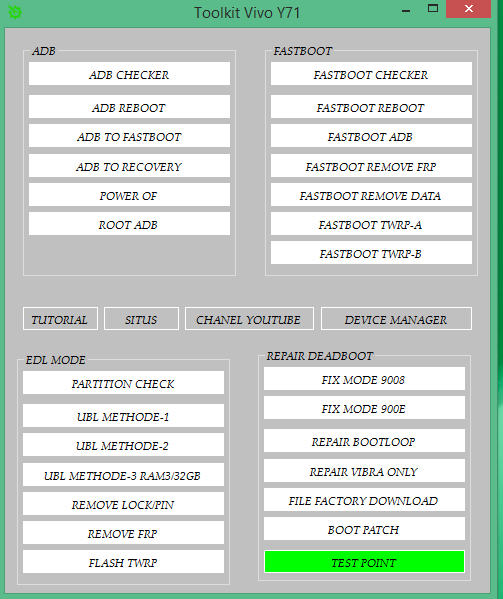This screenshot has height=599, width=503.
Task: Select UBL METHODE-1
Action: pyautogui.click(x=123, y=416)
